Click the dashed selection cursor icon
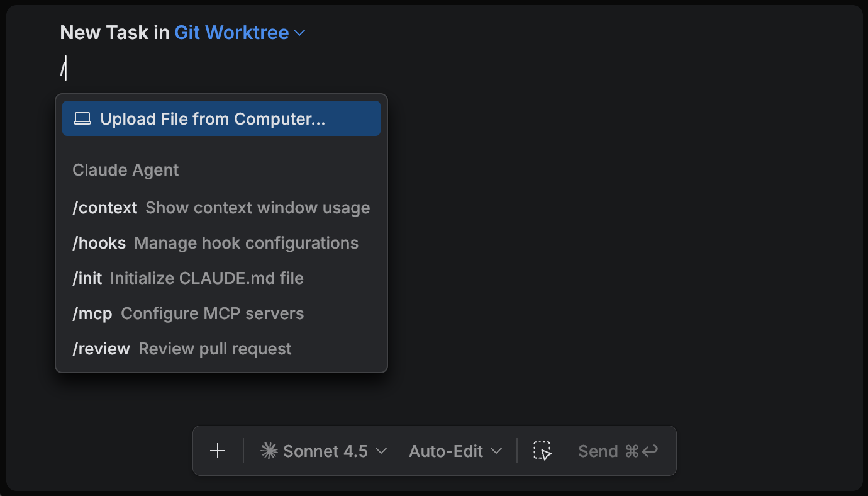This screenshot has height=496, width=868. coord(542,451)
